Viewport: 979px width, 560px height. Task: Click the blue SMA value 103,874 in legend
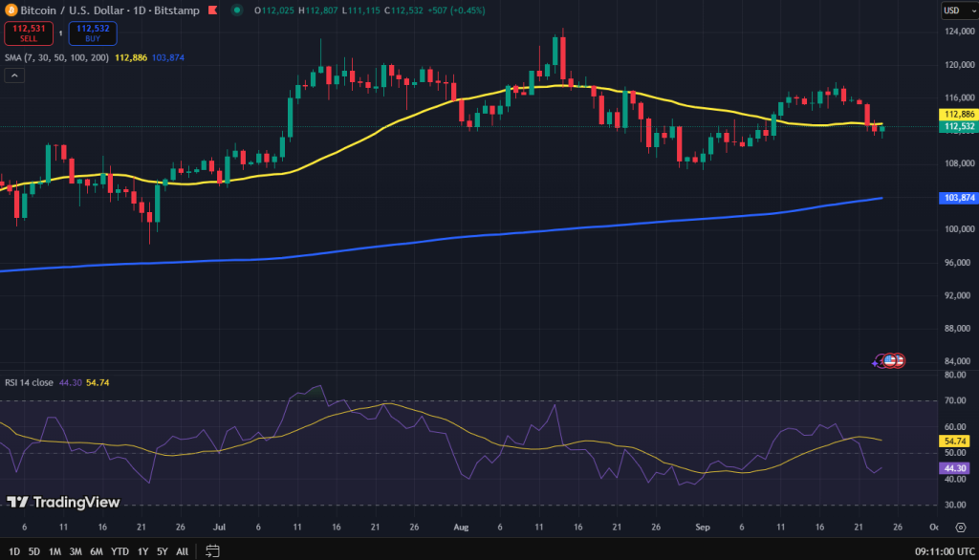[x=168, y=57]
